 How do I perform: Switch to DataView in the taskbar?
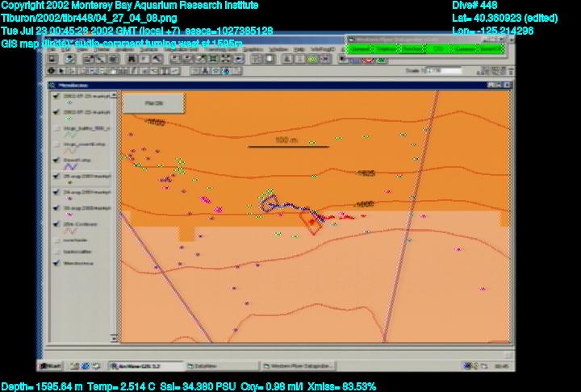click(210, 365)
